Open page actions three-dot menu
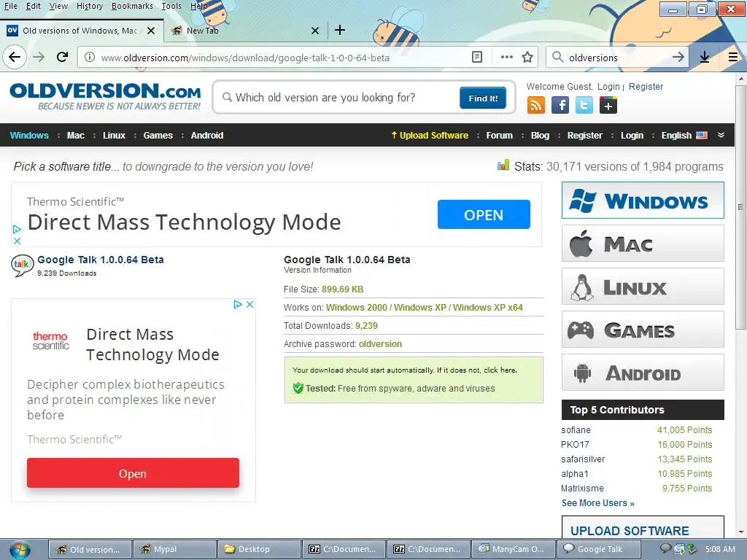This screenshot has width=747, height=560. tap(506, 57)
